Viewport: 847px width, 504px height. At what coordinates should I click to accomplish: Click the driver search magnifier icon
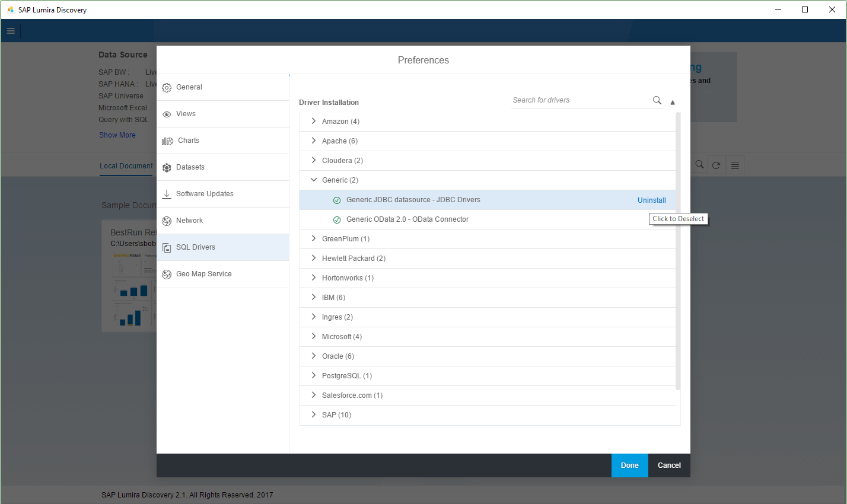(x=657, y=100)
